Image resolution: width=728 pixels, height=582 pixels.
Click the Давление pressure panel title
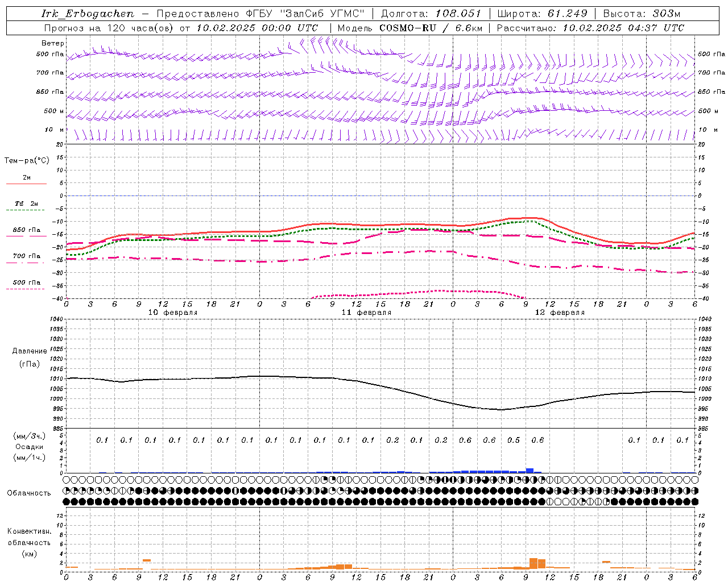[x=30, y=351]
